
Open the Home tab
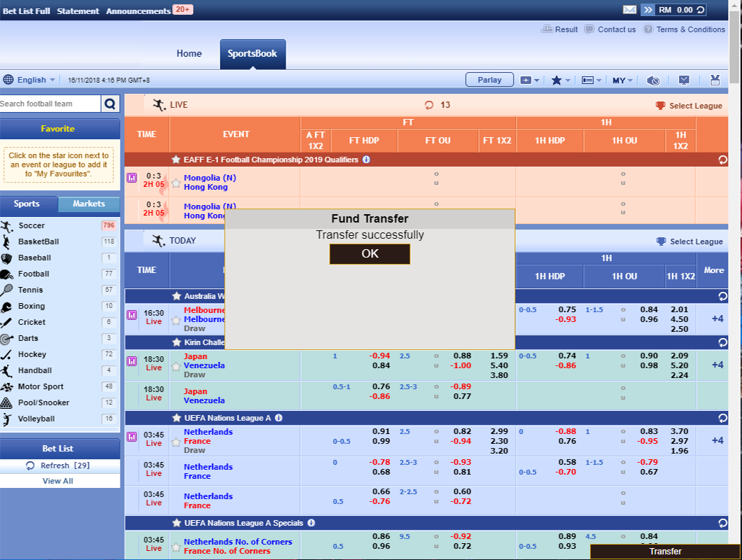[189, 54]
